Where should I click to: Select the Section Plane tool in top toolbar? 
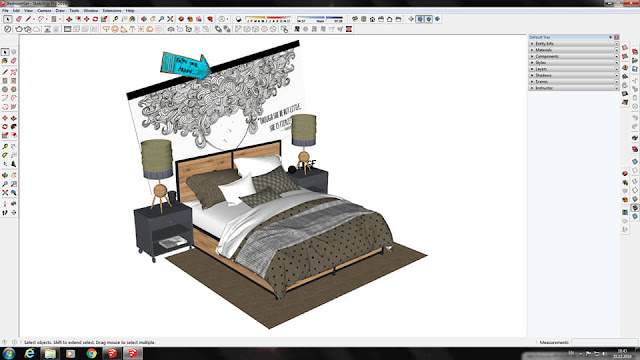click(x=411, y=19)
